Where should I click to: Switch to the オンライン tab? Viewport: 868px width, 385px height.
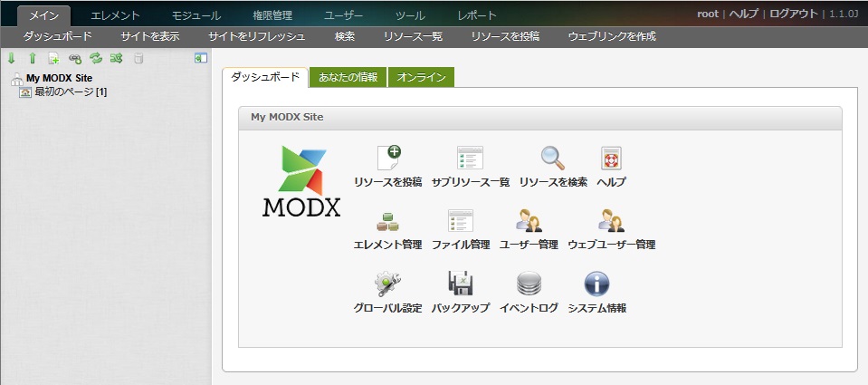[x=421, y=78]
